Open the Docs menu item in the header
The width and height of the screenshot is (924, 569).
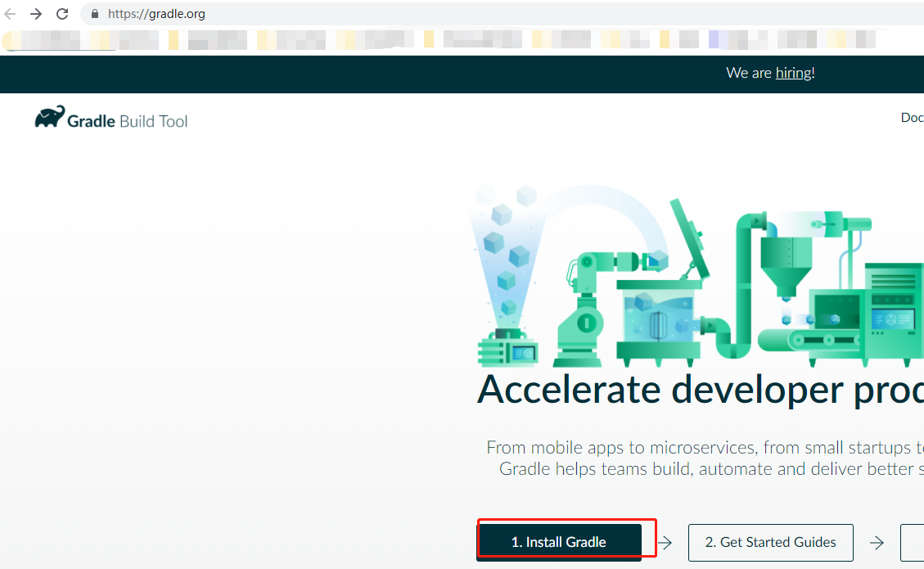[x=912, y=117]
